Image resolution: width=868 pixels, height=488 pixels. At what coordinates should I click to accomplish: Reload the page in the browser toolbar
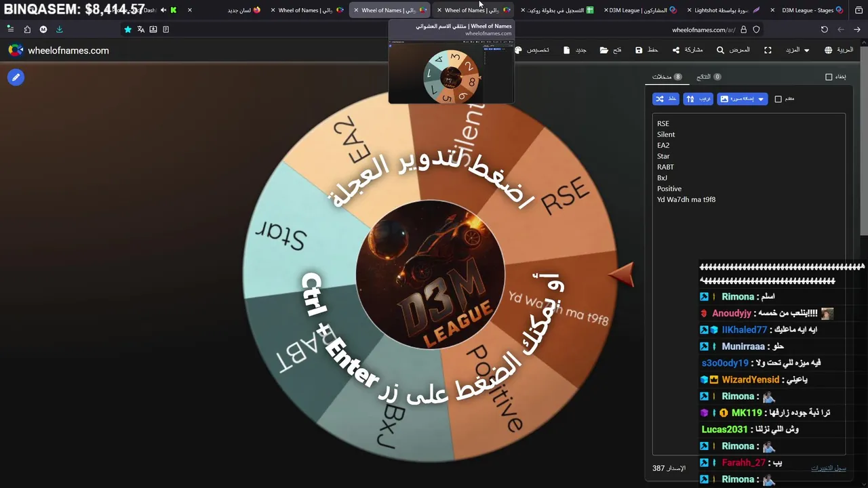point(824,29)
